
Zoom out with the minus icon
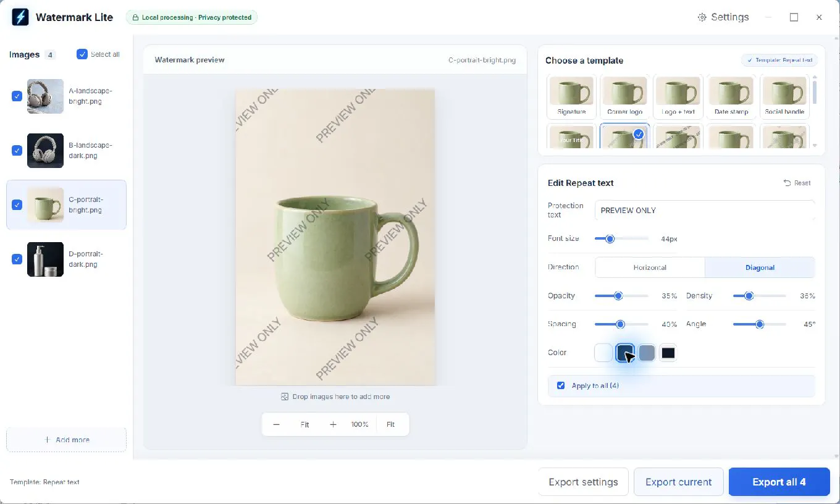tap(276, 424)
